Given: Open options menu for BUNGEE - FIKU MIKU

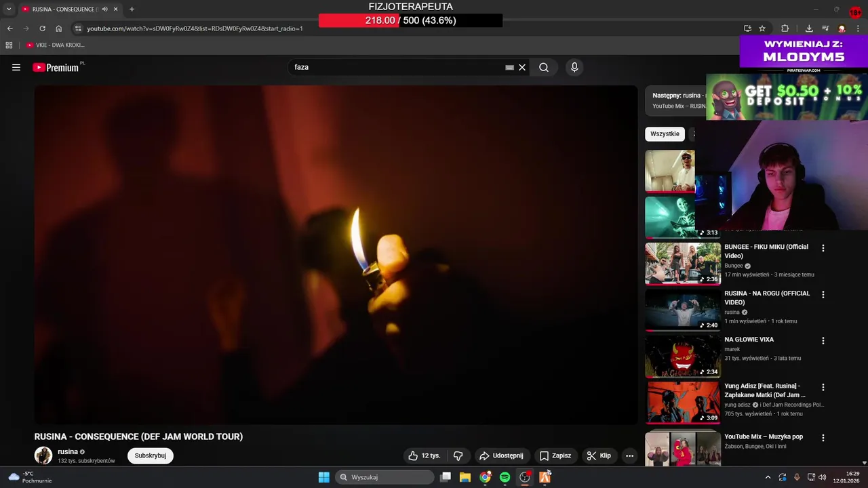Looking at the screenshot, I should pyautogui.click(x=823, y=248).
